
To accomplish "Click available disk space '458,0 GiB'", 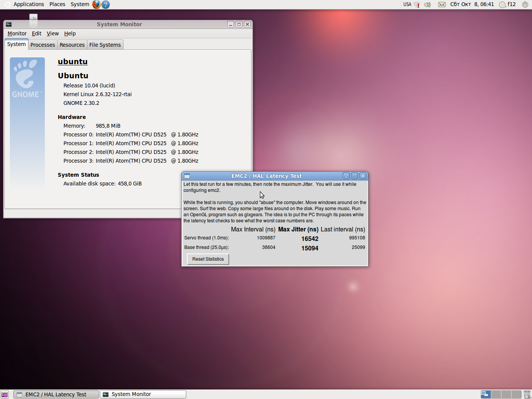I will click(x=130, y=184).
